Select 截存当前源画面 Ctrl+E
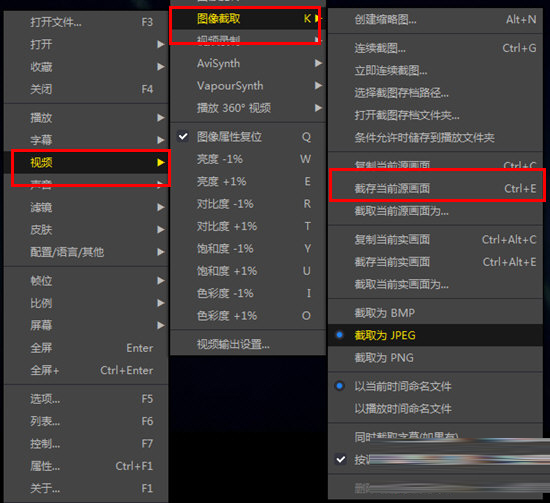 point(435,189)
